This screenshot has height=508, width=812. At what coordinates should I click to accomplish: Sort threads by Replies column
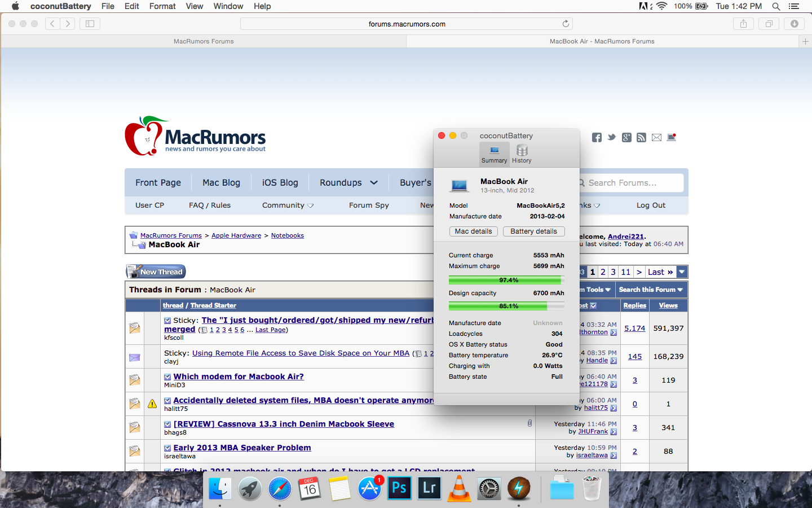635,305
